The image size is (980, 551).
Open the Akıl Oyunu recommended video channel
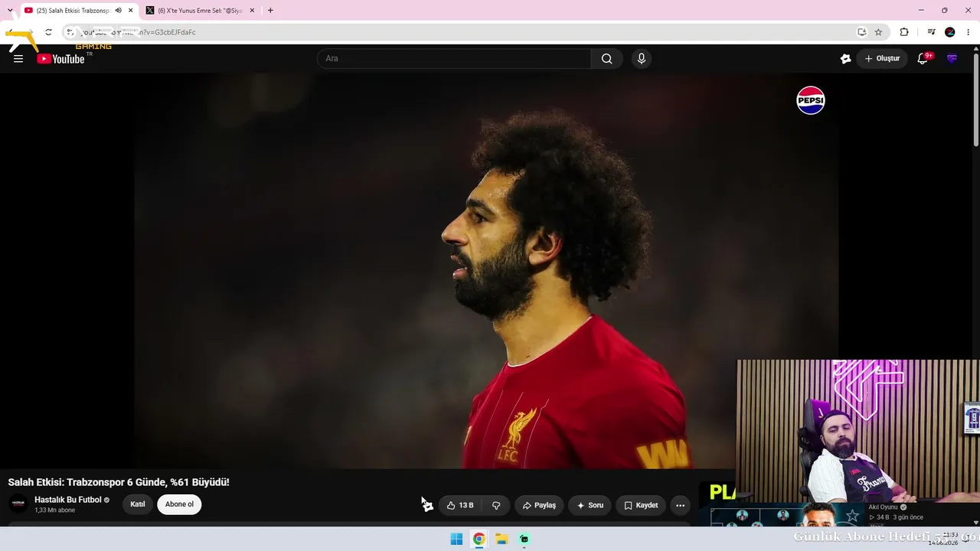tap(883, 507)
